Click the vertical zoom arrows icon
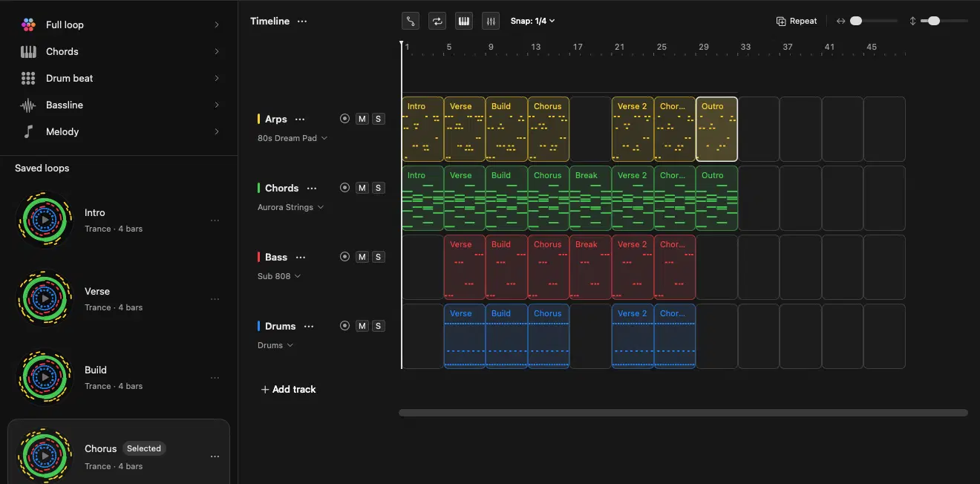 (912, 21)
